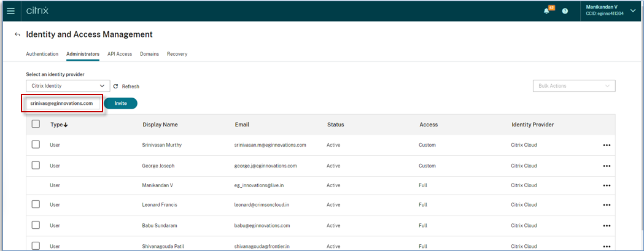The height and width of the screenshot is (251, 644).
Task: Click the name Leonard Francis
Action: (160, 204)
